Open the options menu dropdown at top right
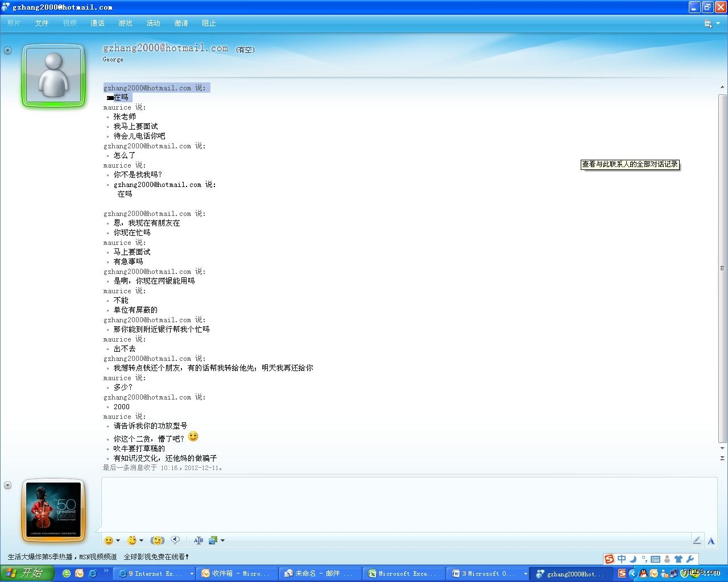Screen dimensions: 728x582 (712, 23)
